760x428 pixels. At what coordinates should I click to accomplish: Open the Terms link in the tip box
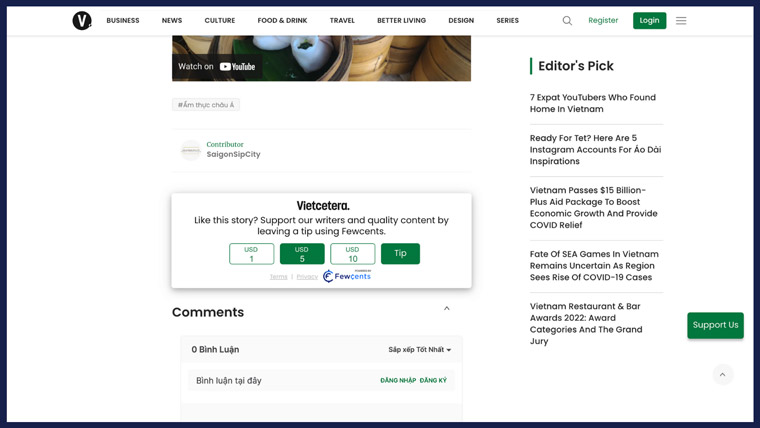tap(278, 277)
